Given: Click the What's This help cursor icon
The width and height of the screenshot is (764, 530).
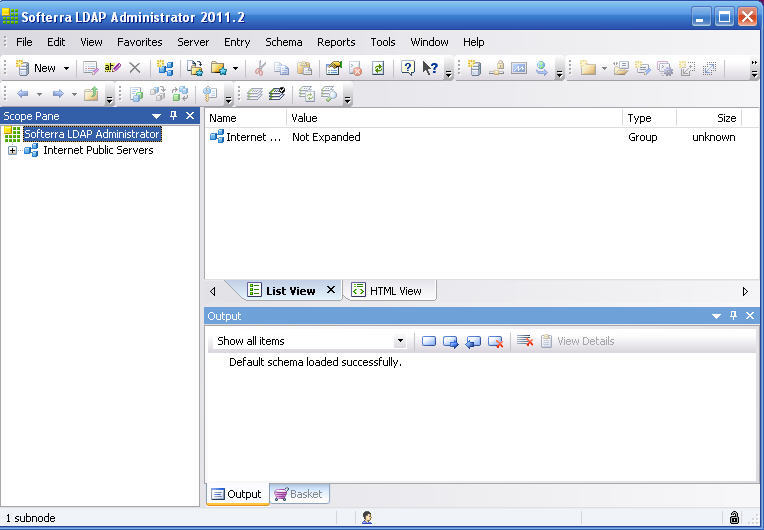Looking at the screenshot, I should 429,68.
